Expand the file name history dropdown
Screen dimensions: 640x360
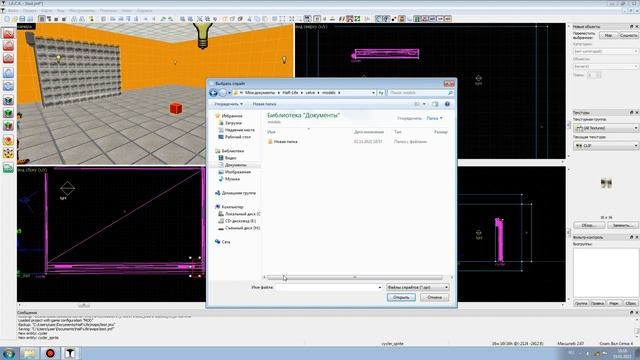pos(380,287)
